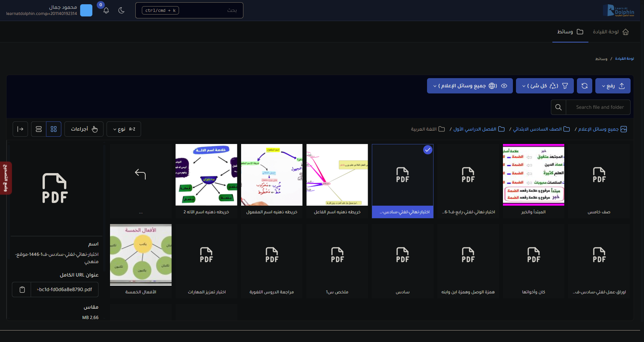Select the الأفعال الخمسة image thumbnail
Image resolution: width=644 pixels, height=342 pixels.
click(x=141, y=255)
